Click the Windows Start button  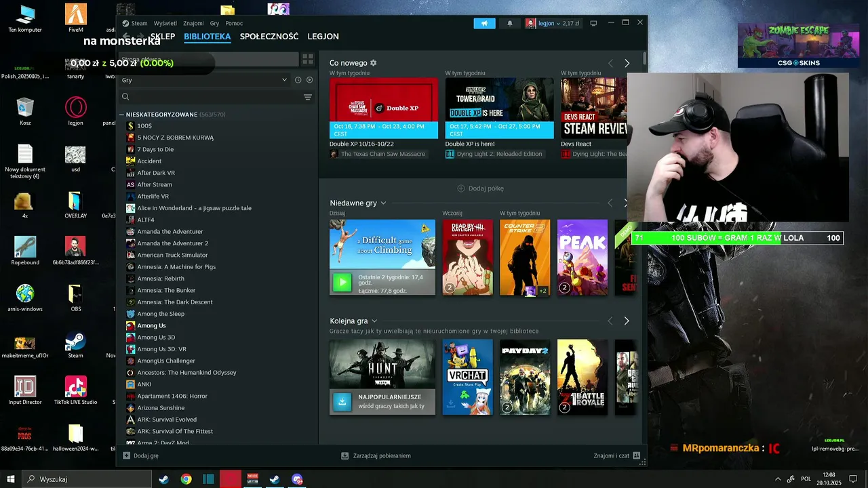click(x=11, y=479)
